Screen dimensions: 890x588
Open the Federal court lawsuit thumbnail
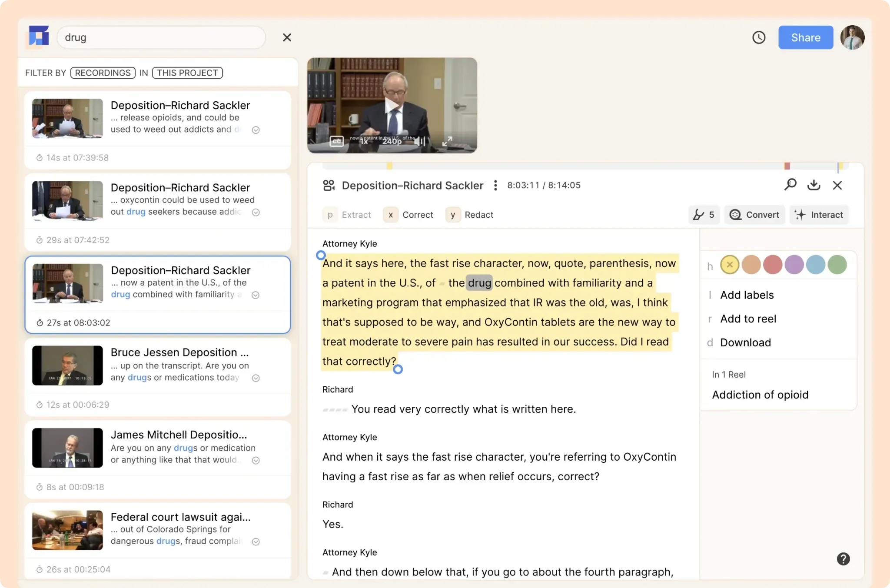[67, 530]
